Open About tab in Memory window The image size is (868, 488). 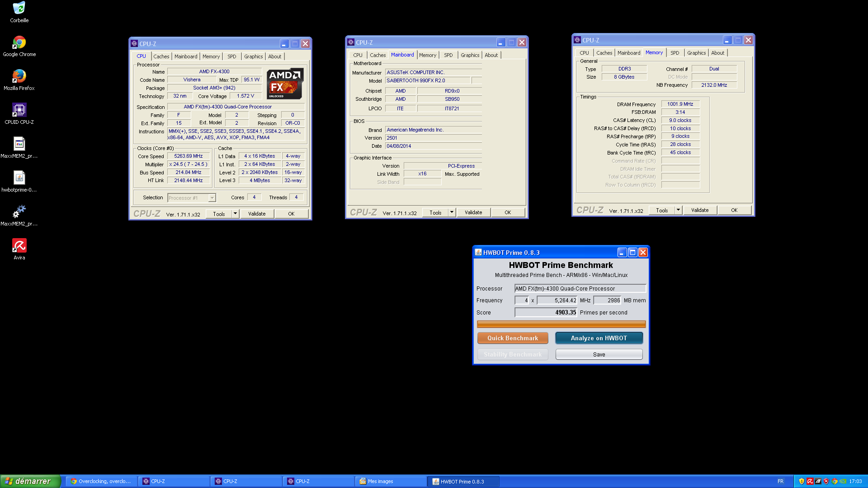(x=717, y=53)
